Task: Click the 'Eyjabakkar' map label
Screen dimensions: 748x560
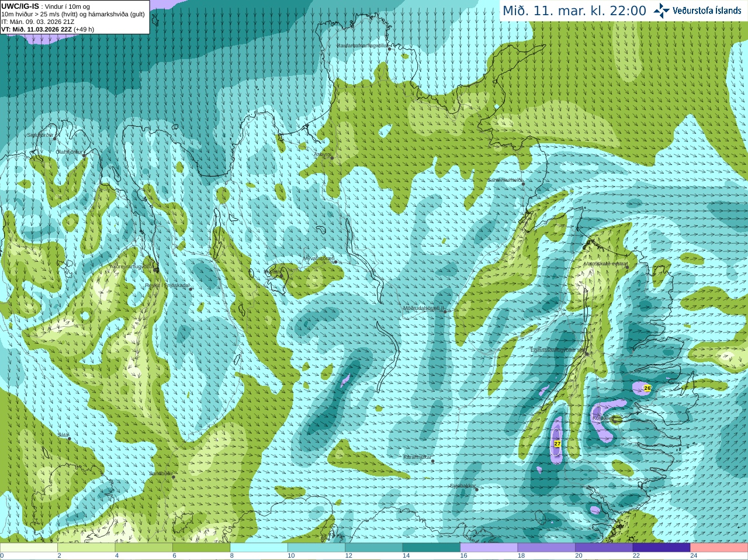Action: click(x=463, y=486)
